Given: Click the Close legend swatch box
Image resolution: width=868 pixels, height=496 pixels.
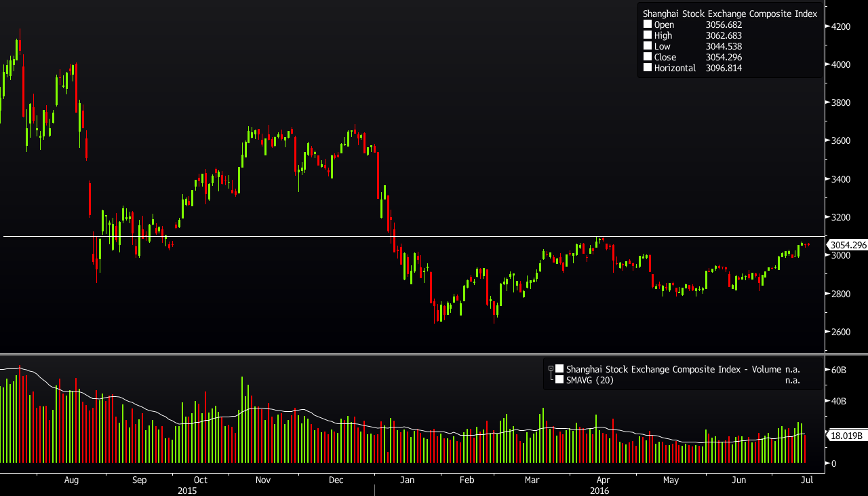Looking at the screenshot, I should (648, 57).
